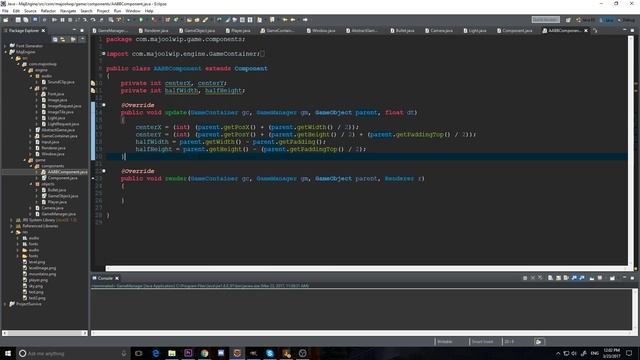
Task: Click the Quick Access search field
Action: click(x=546, y=20)
